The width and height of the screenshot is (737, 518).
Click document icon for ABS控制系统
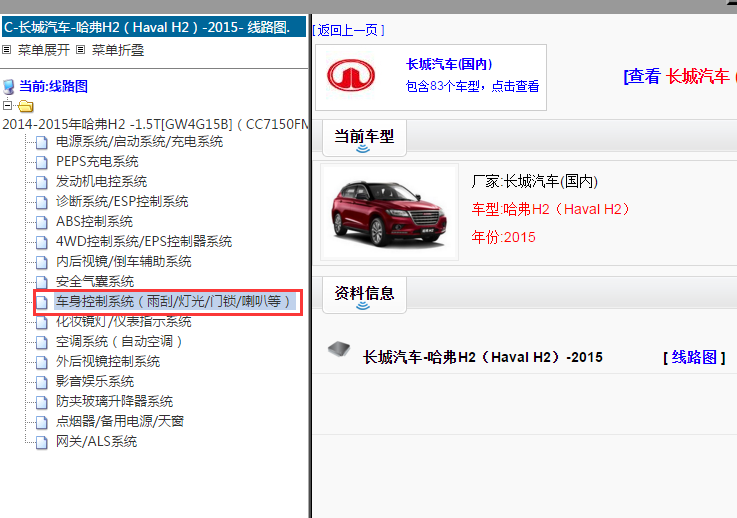coord(42,222)
